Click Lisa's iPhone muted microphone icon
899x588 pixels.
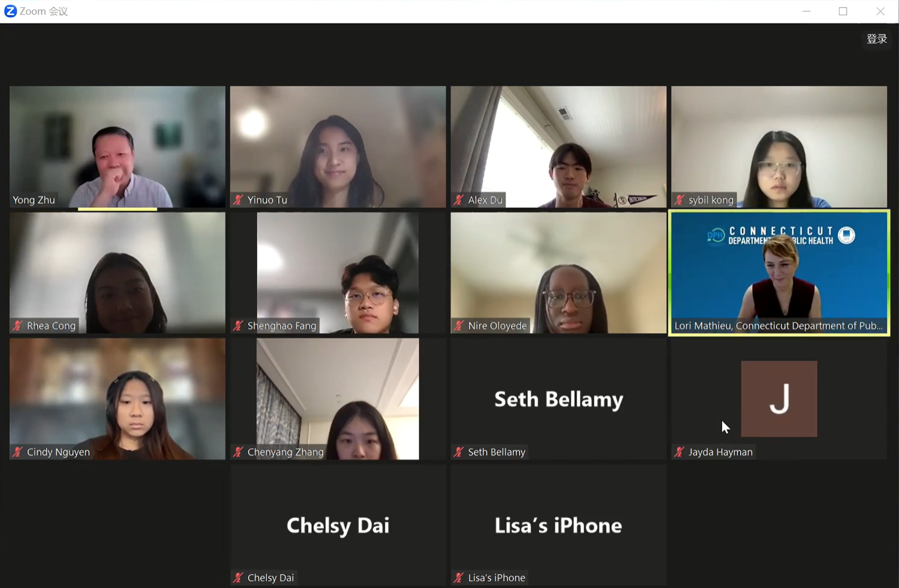(459, 577)
